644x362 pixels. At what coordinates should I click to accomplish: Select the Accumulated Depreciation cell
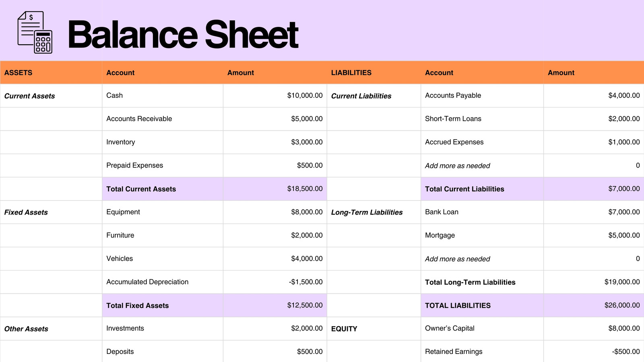163,282
